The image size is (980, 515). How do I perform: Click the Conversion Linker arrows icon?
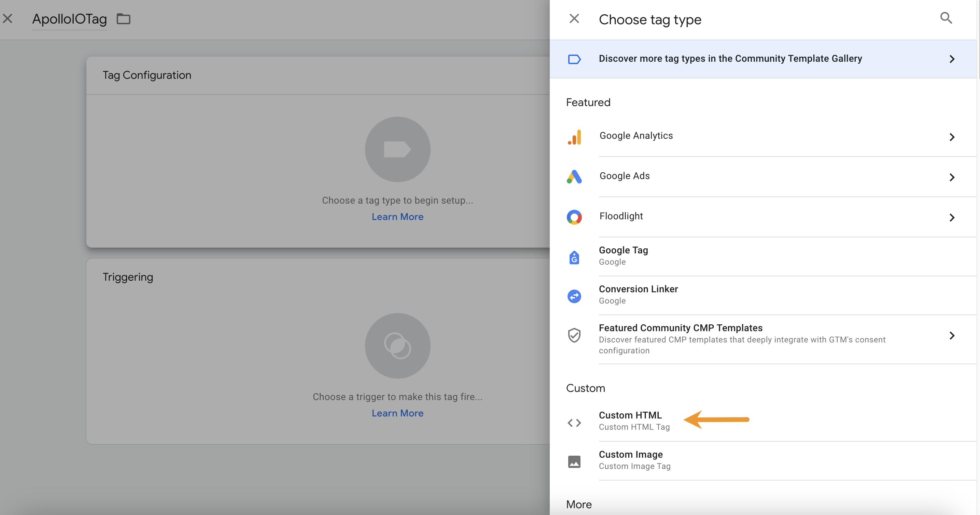574,296
